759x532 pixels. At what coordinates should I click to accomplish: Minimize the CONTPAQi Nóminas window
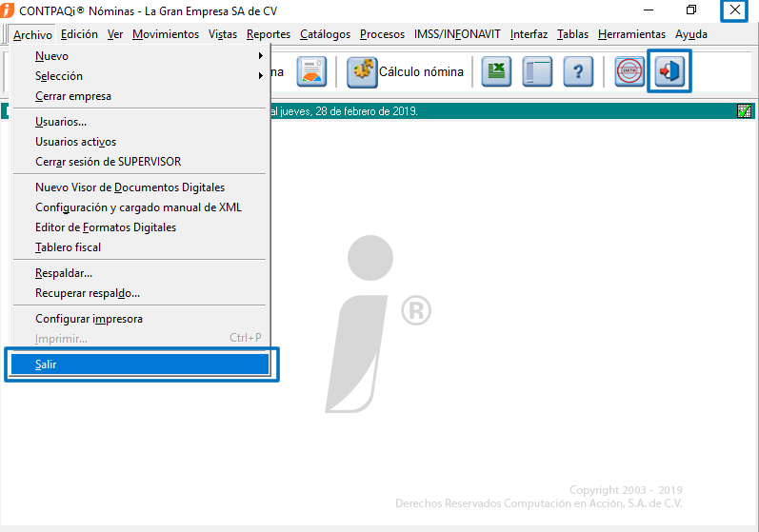tap(649, 10)
